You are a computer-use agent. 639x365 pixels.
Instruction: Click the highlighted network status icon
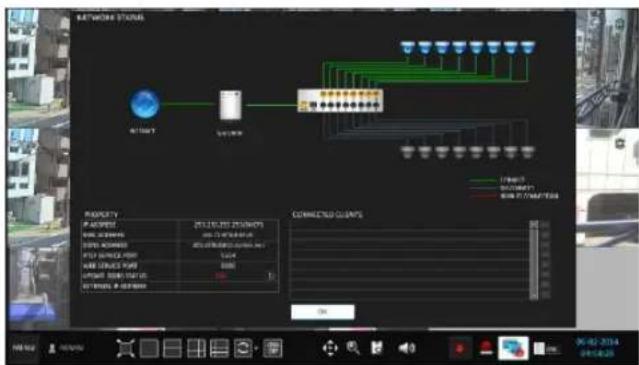(x=513, y=348)
